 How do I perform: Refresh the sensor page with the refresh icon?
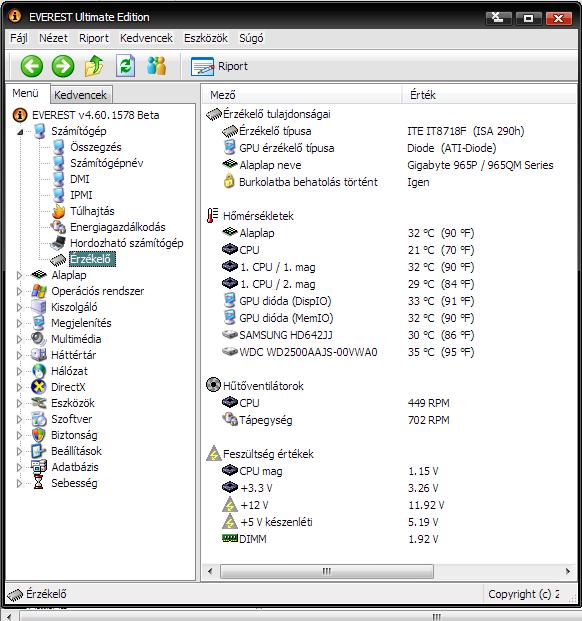[126, 66]
